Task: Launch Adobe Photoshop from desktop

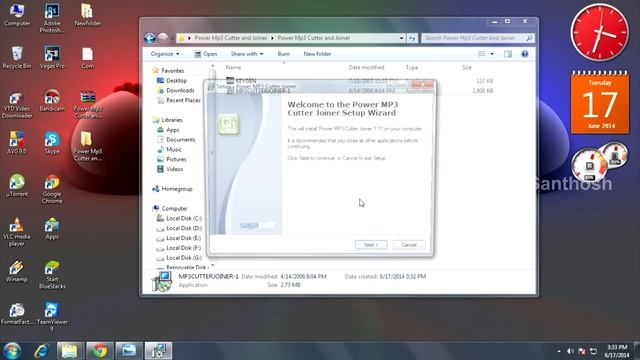Action: (52, 18)
